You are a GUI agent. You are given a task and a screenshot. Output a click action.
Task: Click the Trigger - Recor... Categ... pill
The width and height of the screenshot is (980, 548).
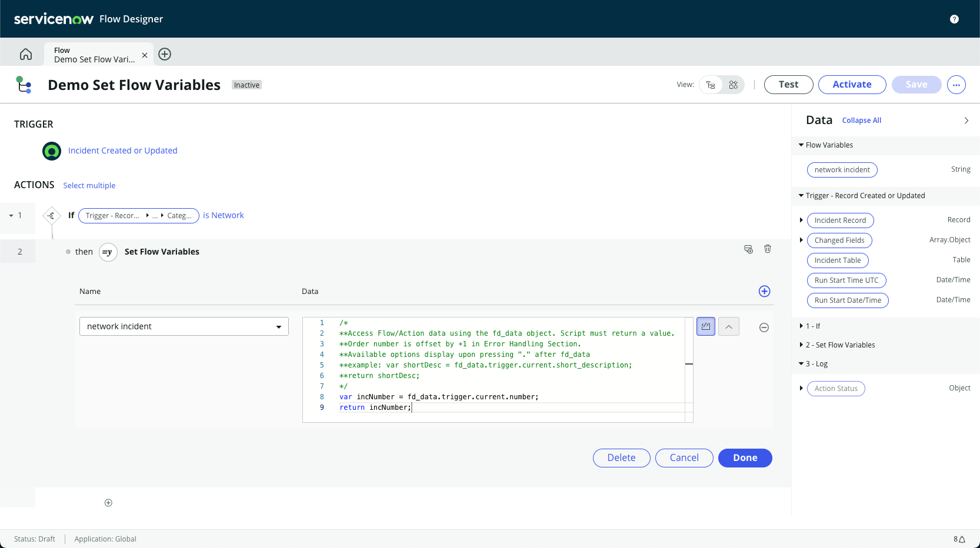(139, 216)
